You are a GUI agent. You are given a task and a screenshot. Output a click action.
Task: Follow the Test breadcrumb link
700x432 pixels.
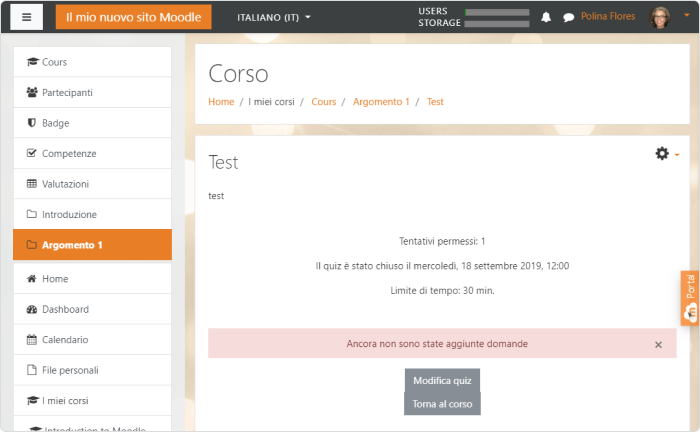click(435, 102)
